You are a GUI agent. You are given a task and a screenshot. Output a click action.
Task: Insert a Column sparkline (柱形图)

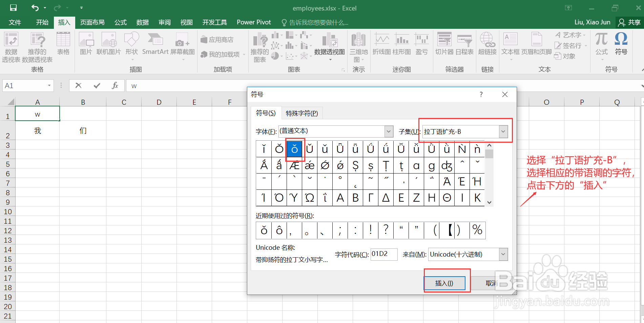point(402,44)
